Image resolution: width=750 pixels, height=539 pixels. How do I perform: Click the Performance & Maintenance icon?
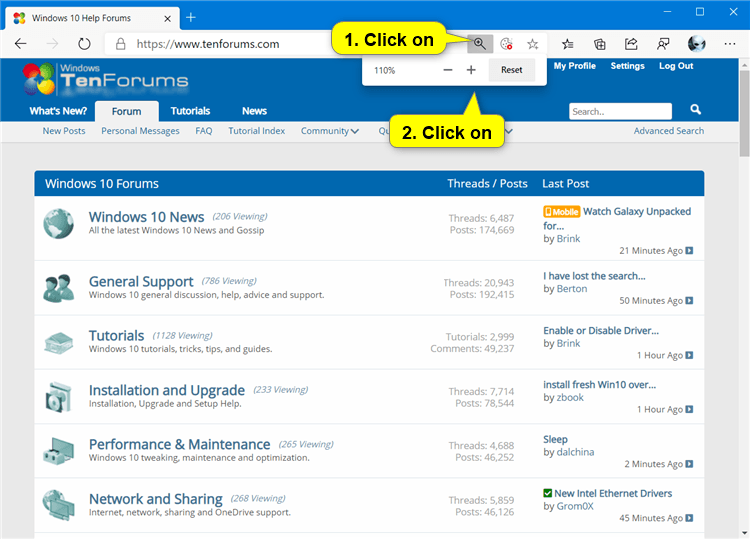point(58,451)
